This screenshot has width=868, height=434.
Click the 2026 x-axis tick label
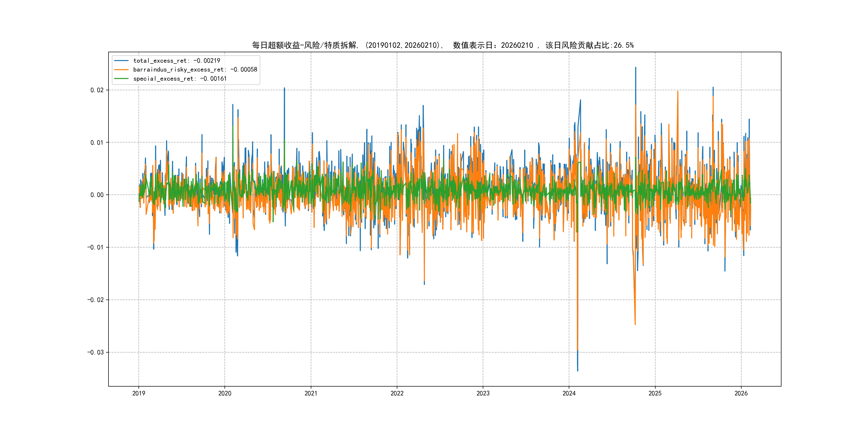click(741, 393)
